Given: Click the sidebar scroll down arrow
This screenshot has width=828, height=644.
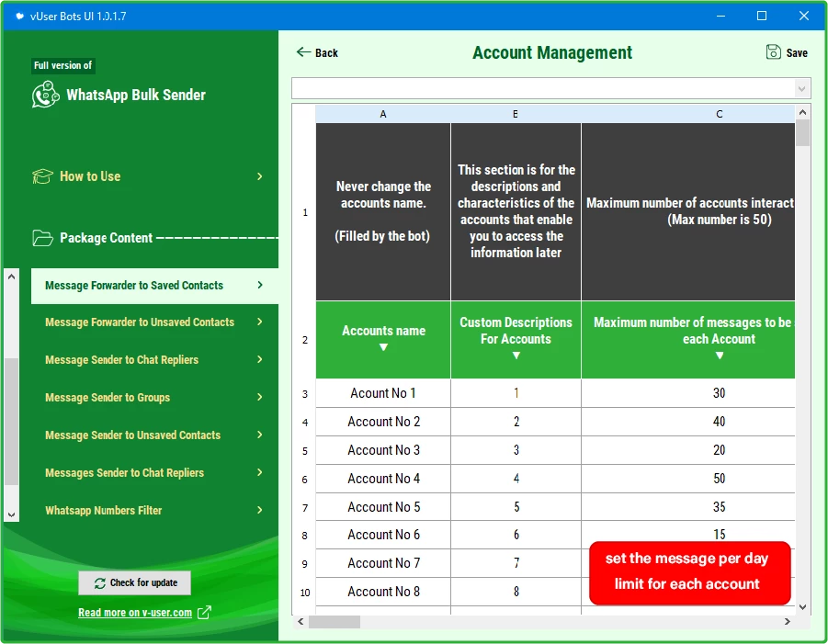Looking at the screenshot, I should click(x=12, y=514).
